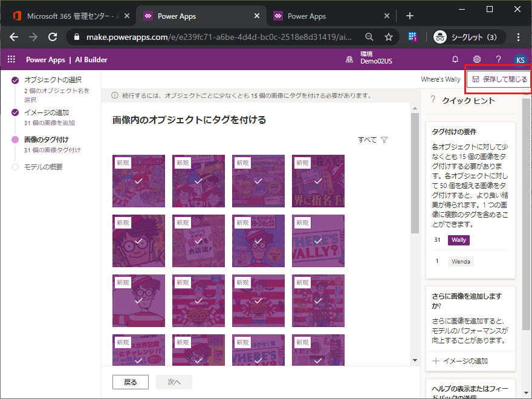
Task: Click the padlock site info icon
Action: [77, 37]
